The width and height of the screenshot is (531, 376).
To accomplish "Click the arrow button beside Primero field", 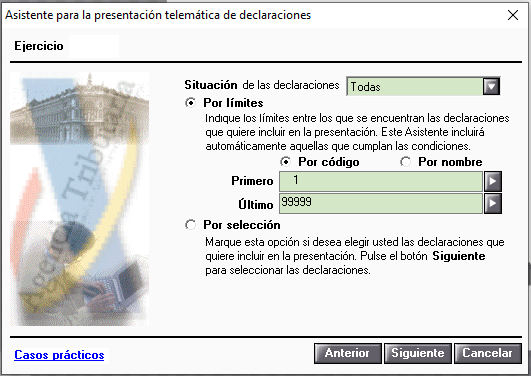I will [x=493, y=181].
